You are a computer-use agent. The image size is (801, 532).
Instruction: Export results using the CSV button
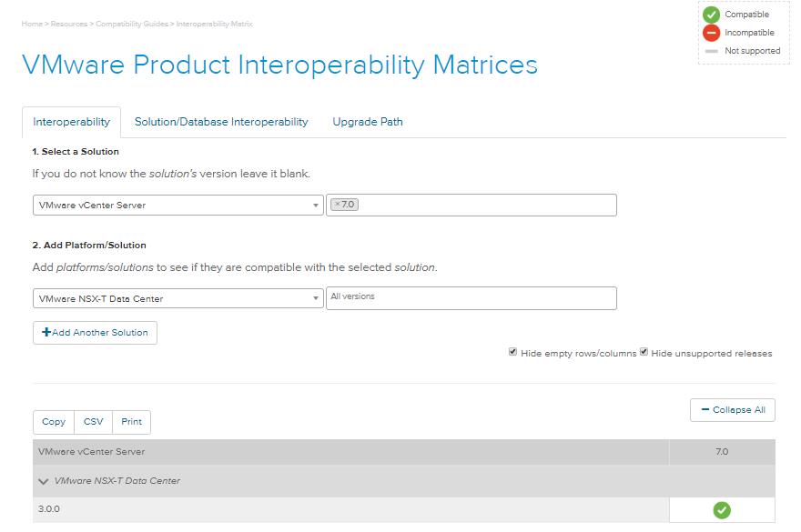[94, 422]
